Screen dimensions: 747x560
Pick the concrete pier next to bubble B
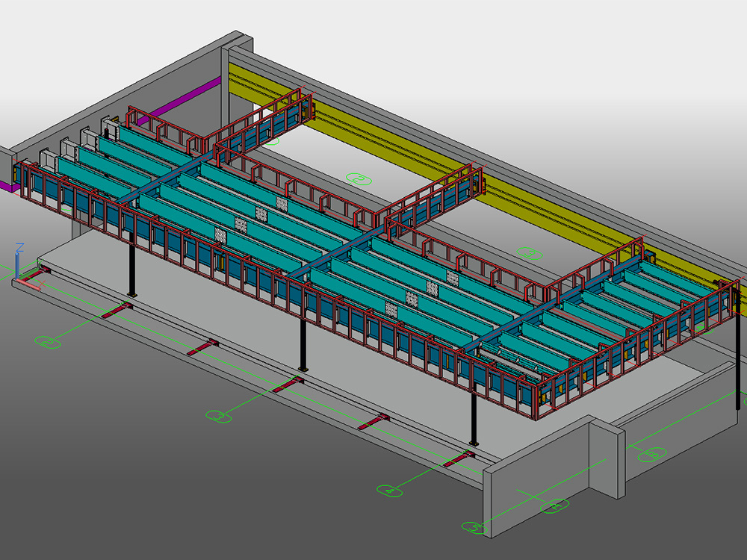coord(607,457)
